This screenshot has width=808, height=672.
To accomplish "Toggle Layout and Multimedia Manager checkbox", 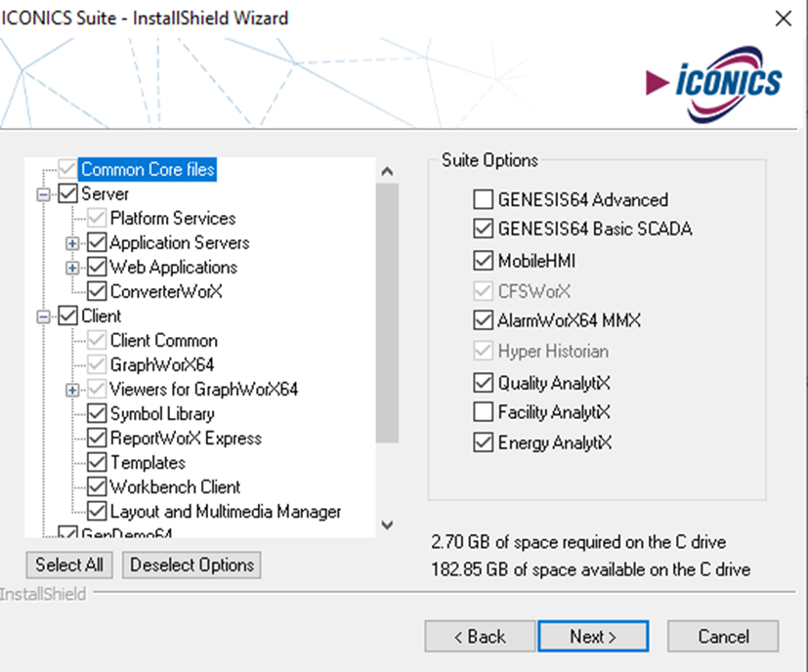I will (x=97, y=511).
